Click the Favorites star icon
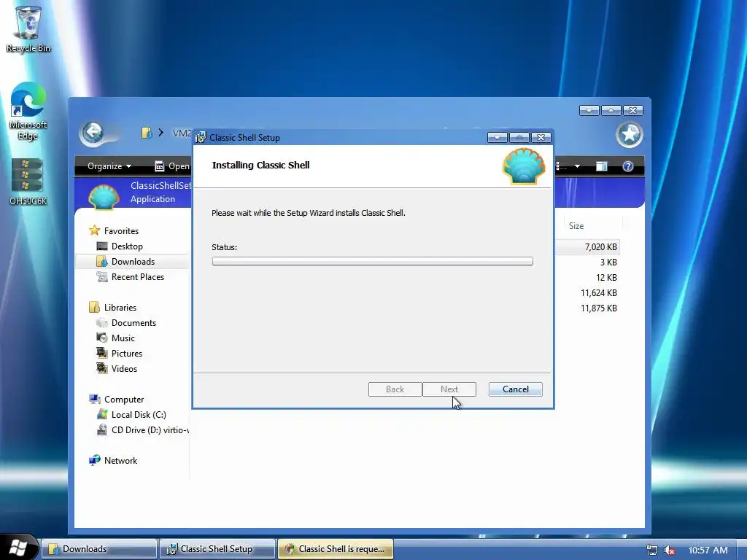 95,230
